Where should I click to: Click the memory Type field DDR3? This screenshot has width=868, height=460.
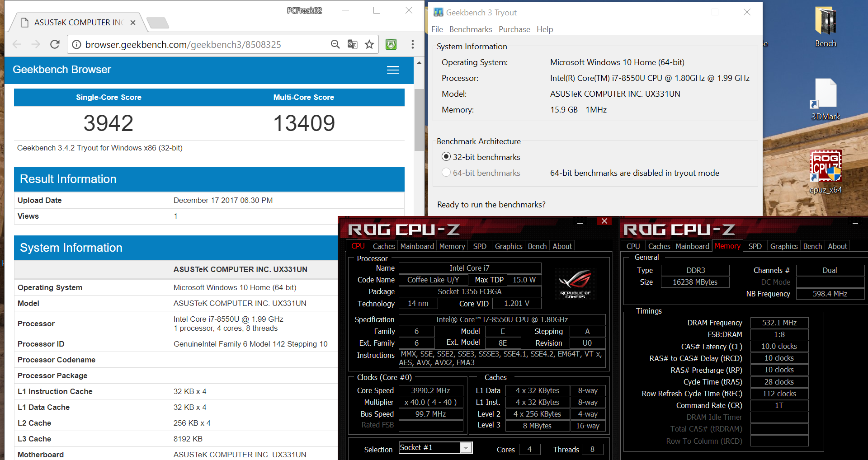(x=695, y=270)
